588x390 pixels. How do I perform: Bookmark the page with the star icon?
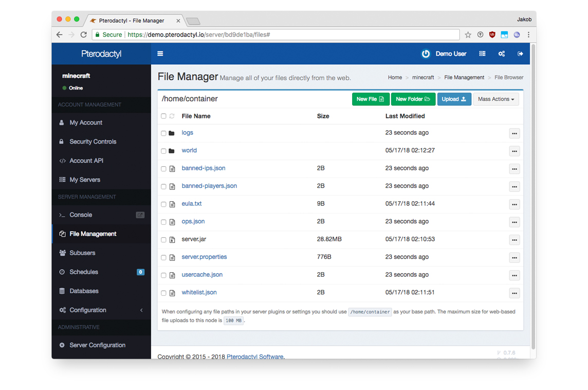coord(468,34)
